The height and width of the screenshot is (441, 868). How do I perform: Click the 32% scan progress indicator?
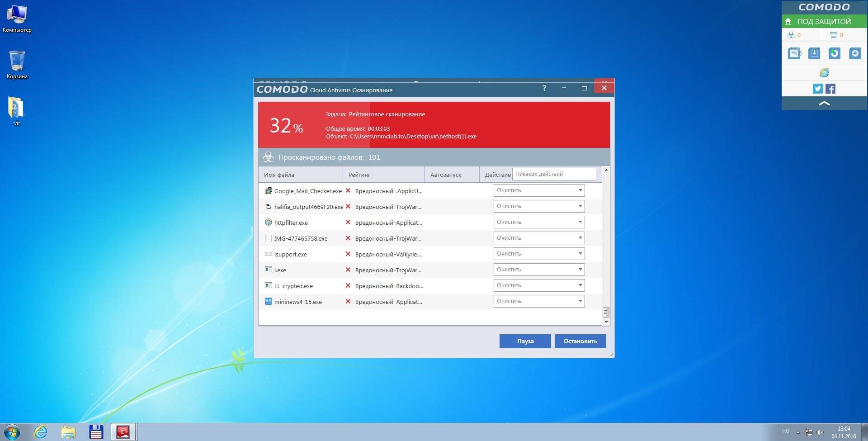pyautogui.click(x=286, y=126)
